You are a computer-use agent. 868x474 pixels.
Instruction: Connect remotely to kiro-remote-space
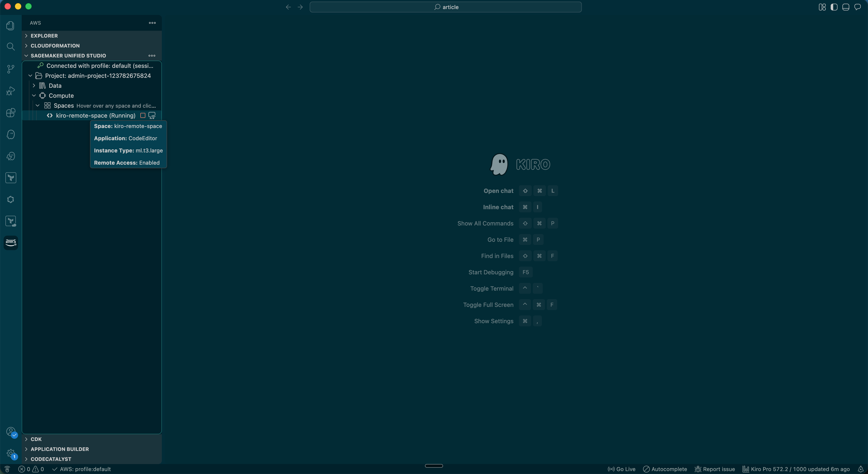point(152,116)
